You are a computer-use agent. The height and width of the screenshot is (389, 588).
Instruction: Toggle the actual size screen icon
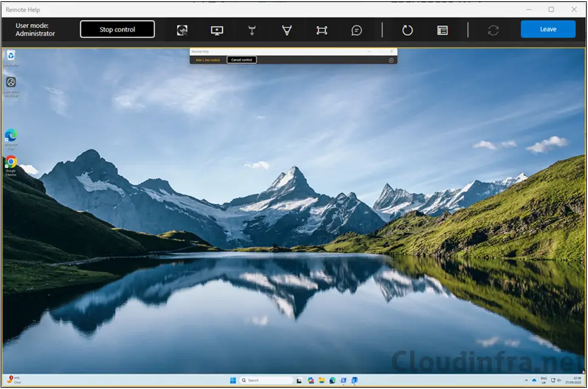pos(322,30)
